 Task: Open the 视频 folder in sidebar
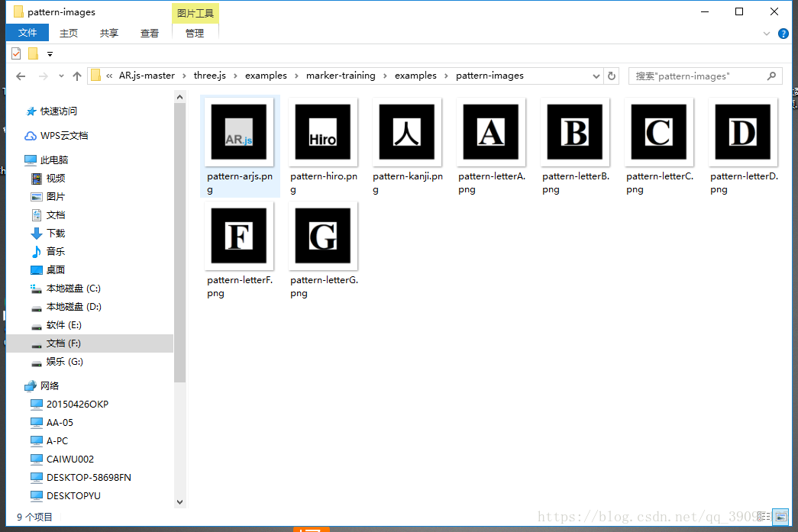point(56,178)
